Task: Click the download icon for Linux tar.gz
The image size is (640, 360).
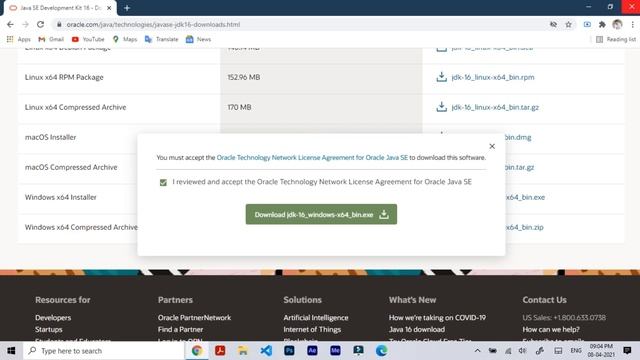Action: pos(441,107)
